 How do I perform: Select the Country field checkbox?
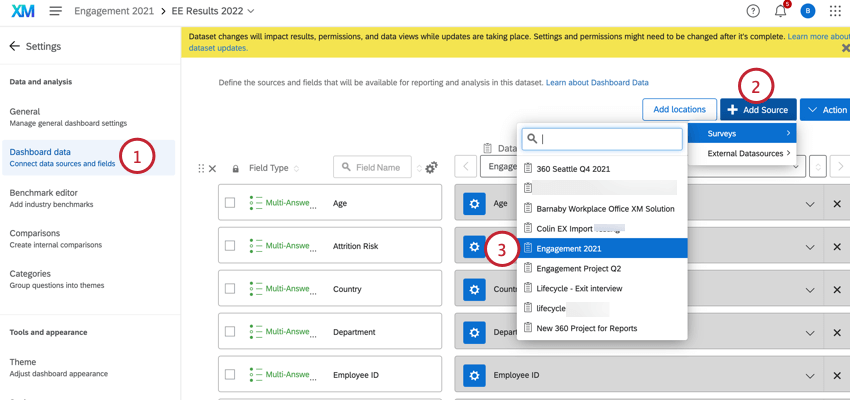coord(230,289)
